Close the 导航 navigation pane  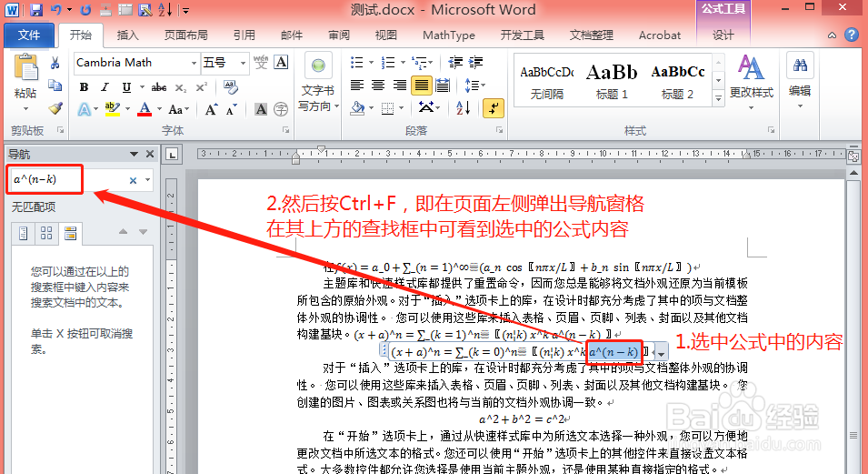pyautogui.click(x=150, y=154)
